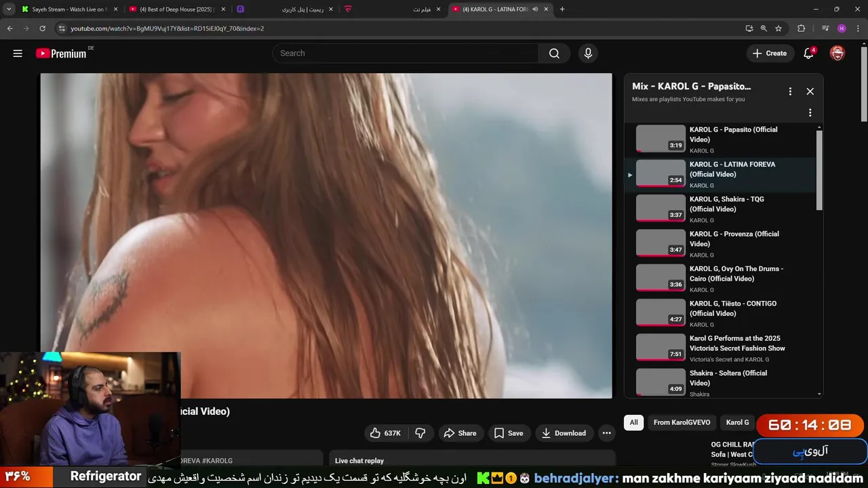
Task: Select KAROL G - LATINA FOREVA playlist entry
Action: pos(720,174)
